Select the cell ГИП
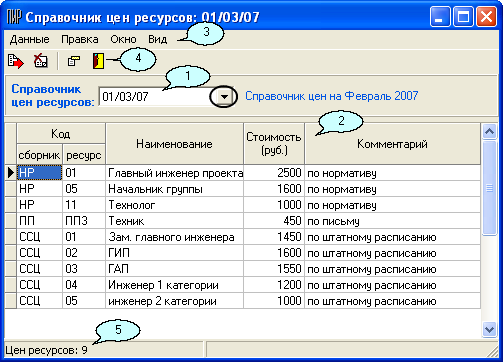The width and height of the screenshot is (503, 362). [x=175, y=253]
